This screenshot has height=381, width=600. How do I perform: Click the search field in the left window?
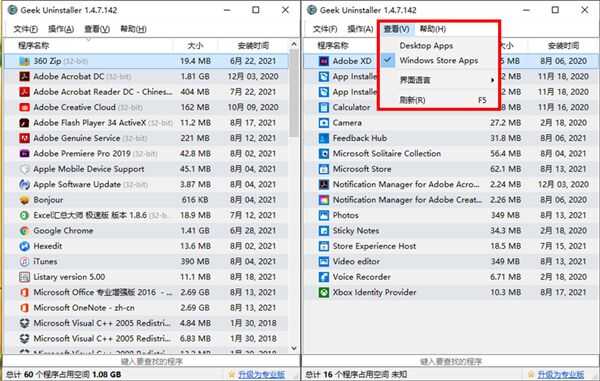point(152,361)
